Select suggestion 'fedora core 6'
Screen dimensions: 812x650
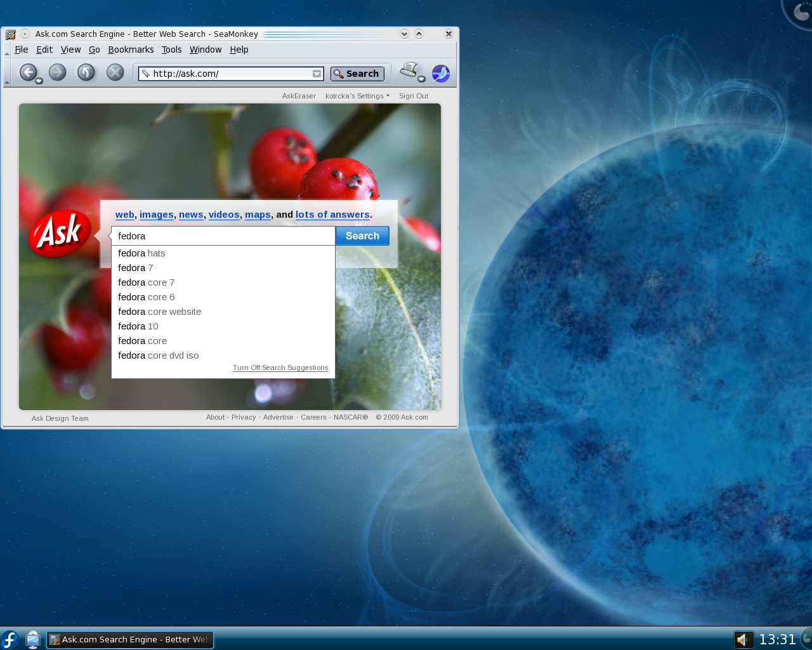pos(223,297)
